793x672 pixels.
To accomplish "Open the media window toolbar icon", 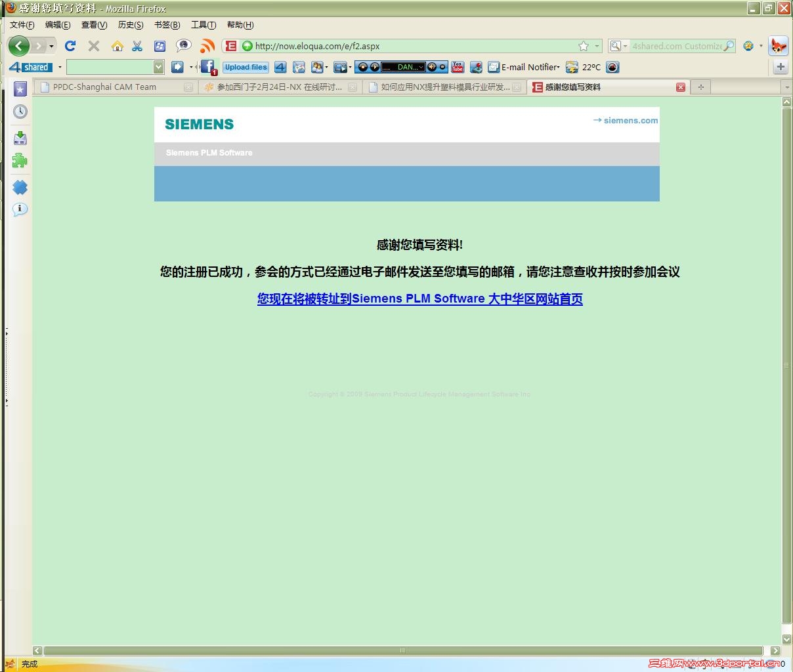I will coord(340,67).
